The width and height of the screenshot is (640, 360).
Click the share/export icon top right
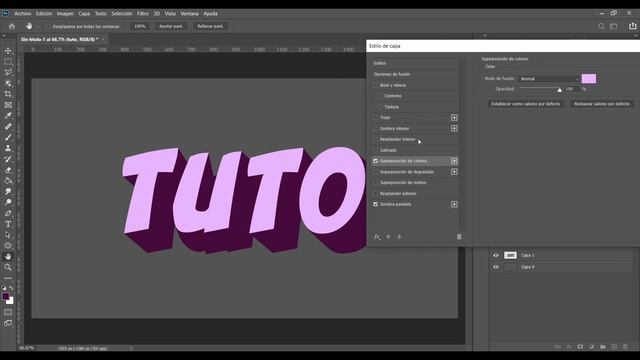click(x=632, y=26)
